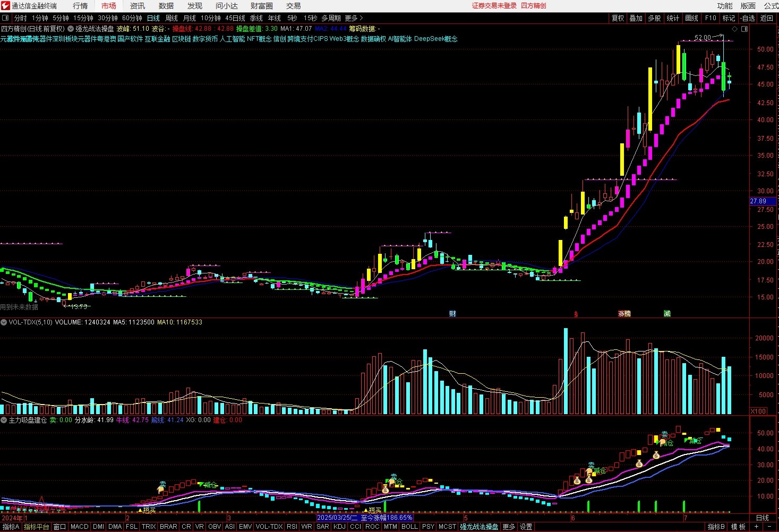The height and width of the screenshot is (532, 779).
Task: Click the 画线 drawing tools button
Action: [692, 18]
